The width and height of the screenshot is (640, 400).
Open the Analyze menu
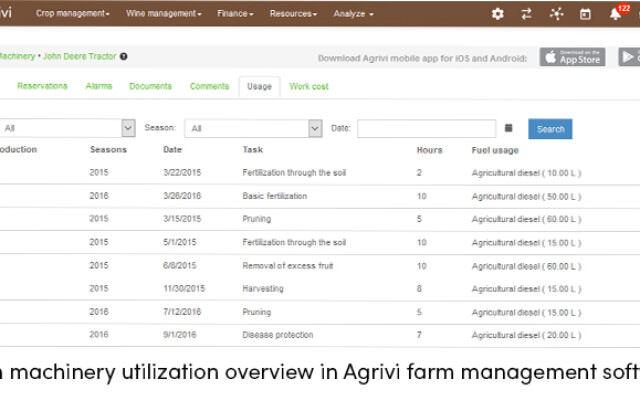pyautogui.click(x=353, y=13)
